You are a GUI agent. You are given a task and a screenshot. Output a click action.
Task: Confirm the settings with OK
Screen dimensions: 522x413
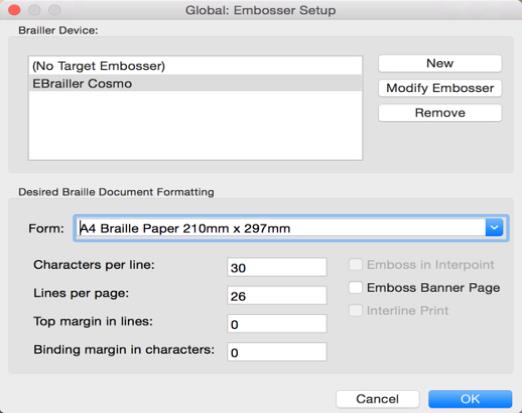point(470,399)
